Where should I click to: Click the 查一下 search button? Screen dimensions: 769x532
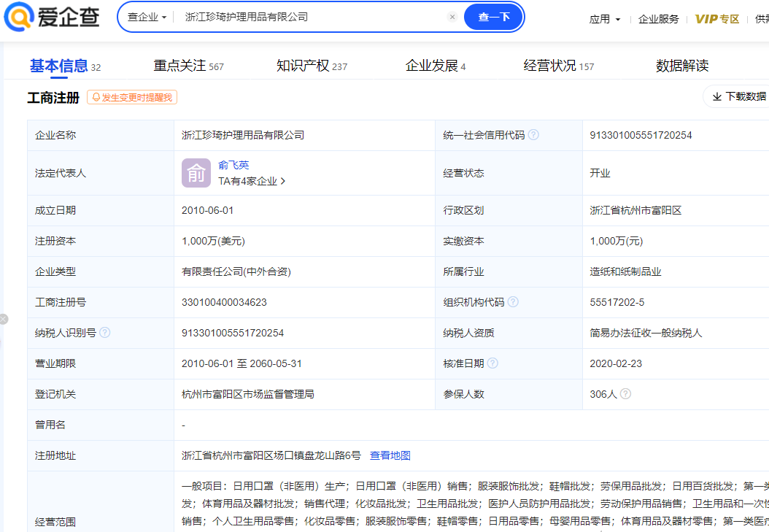(x=493, y=18)
